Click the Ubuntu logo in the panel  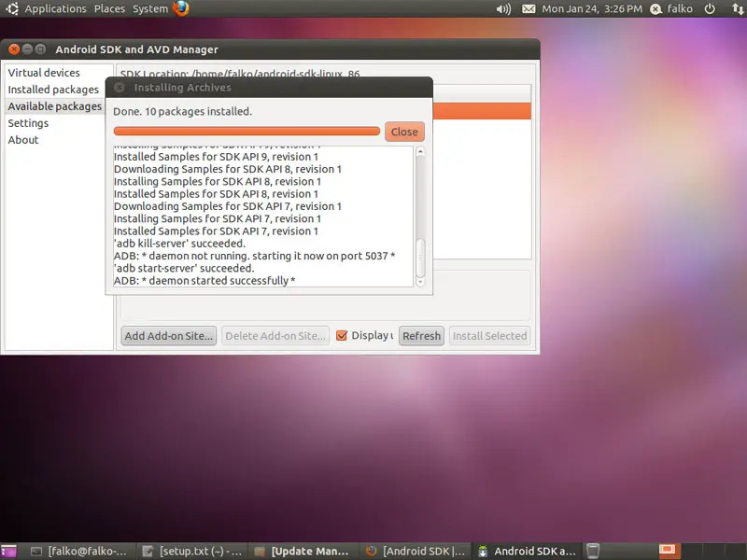(12, 8)
